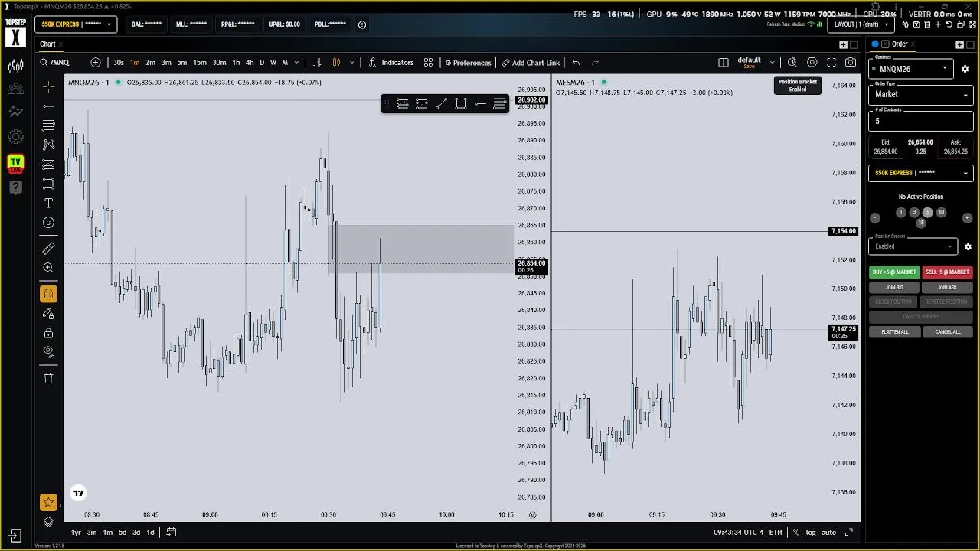Click the TV live icon in sidebar
Screen dimensions: 980x551
[15, 162]
